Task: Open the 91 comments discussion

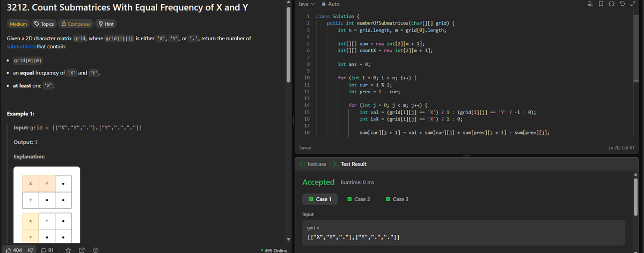Action: coord(47,249)
